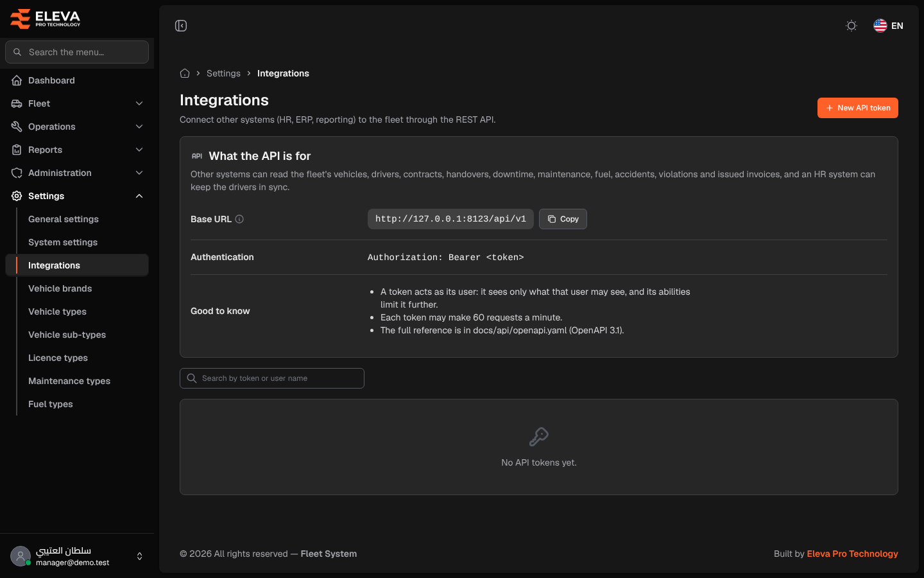Open the EN language selector flag
Screen dimensions: 924x578
(x=888, y=26)
